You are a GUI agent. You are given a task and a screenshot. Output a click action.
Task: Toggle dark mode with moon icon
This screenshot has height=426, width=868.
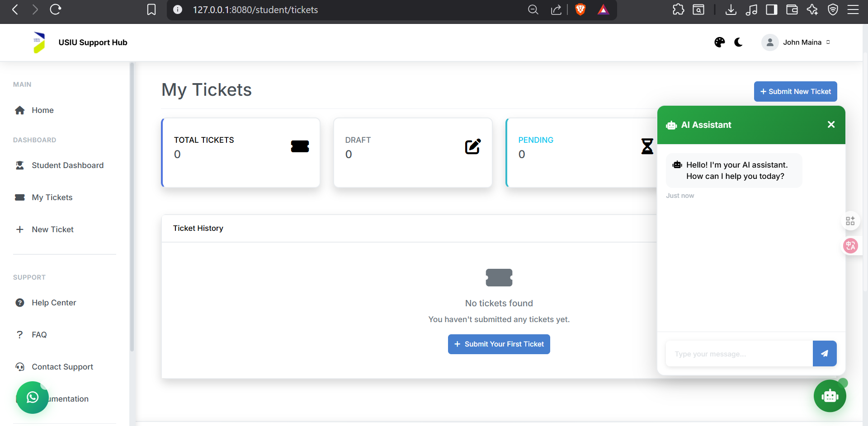pyautogui.click(x=738, y=42)
